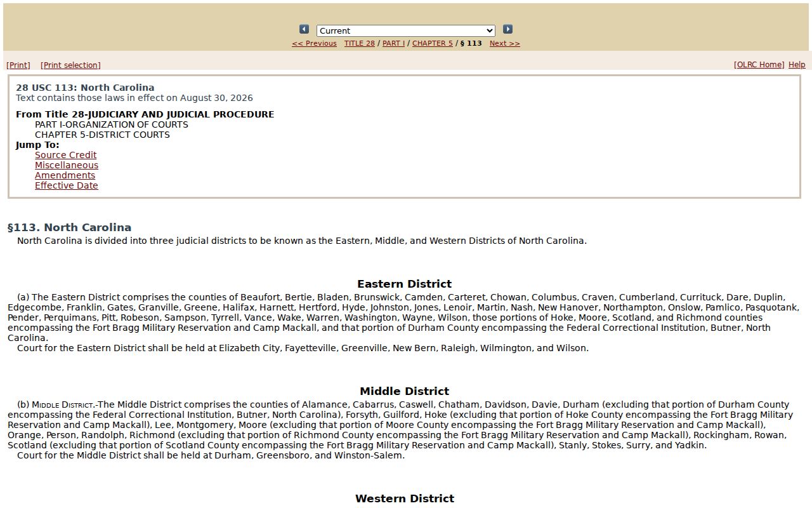Click the sentence about court held at Durham, Greensboro

pos(211,455)
